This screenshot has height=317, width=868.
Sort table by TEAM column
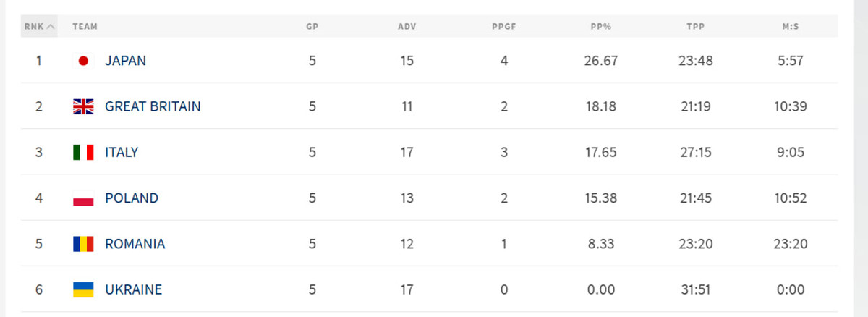coord(85,27)
